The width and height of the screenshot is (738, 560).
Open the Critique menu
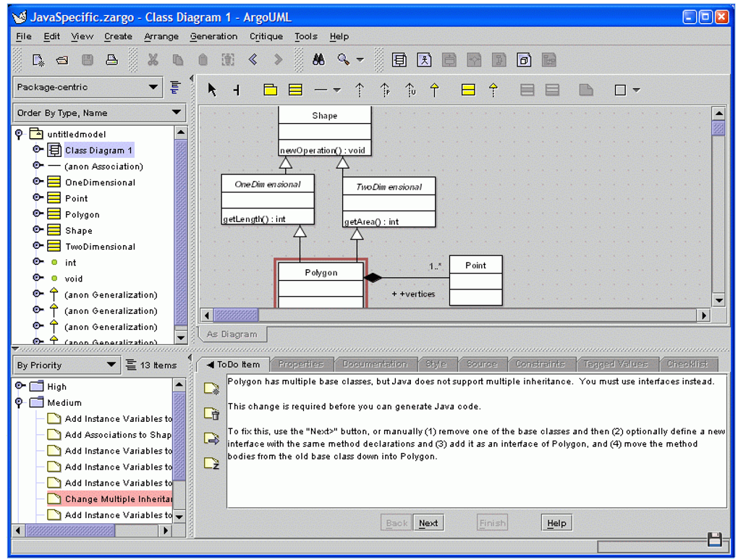click(266, 36)
